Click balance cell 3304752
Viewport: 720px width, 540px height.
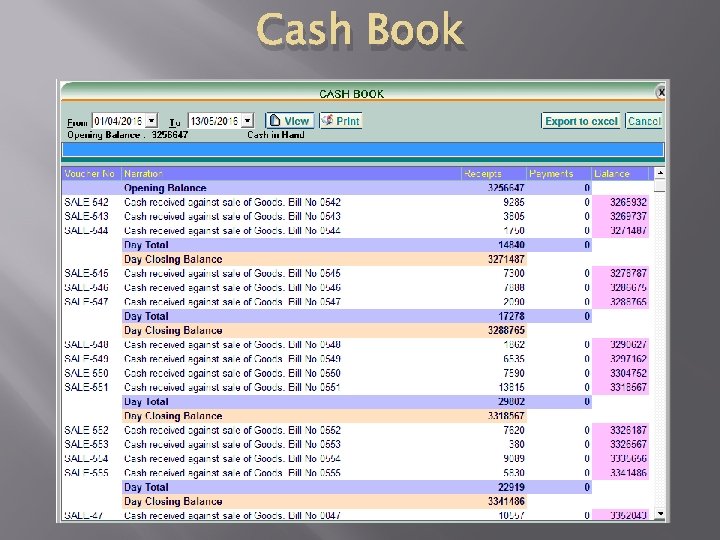[620, 373]
